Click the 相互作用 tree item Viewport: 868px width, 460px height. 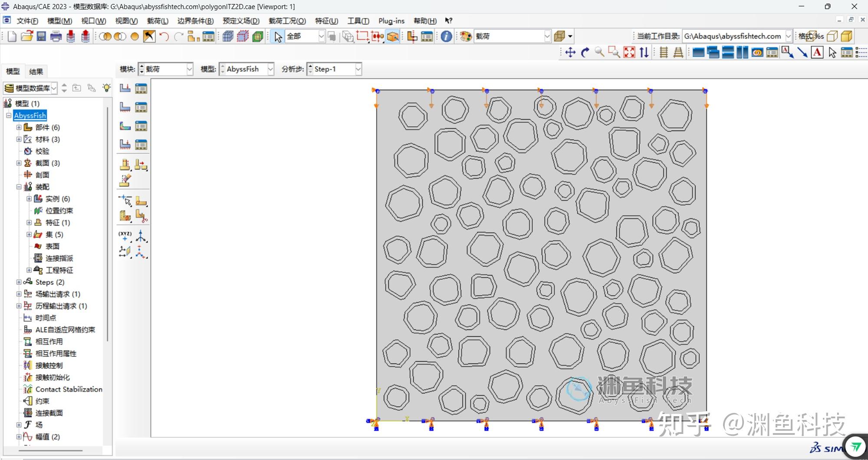coord(49,342)
